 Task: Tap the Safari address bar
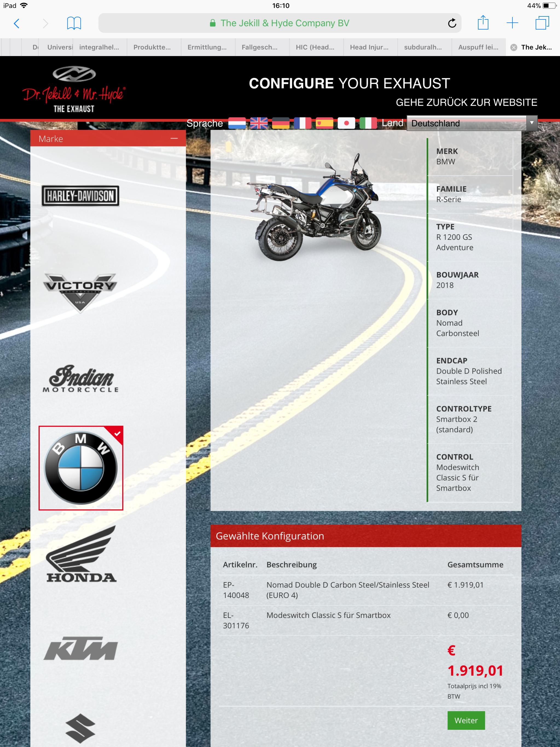pos(280,23)
